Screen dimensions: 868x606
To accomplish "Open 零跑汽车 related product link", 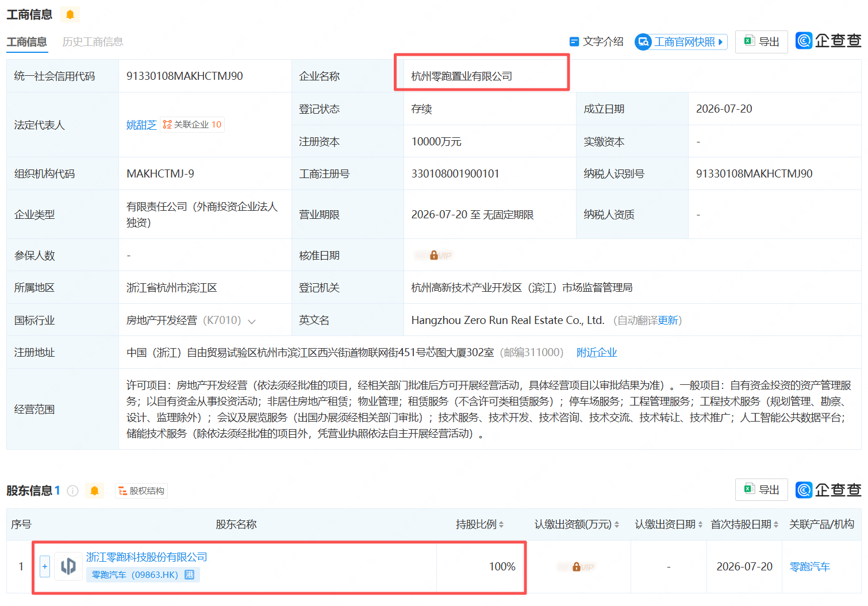I will coord(810,567).
